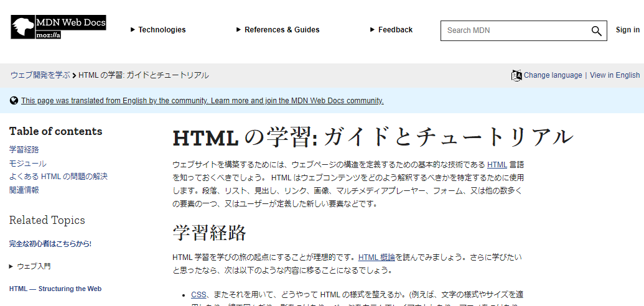Click the globe icon in the translation notice
Screen dimensions: 644x306
click(x=14, y=100)
